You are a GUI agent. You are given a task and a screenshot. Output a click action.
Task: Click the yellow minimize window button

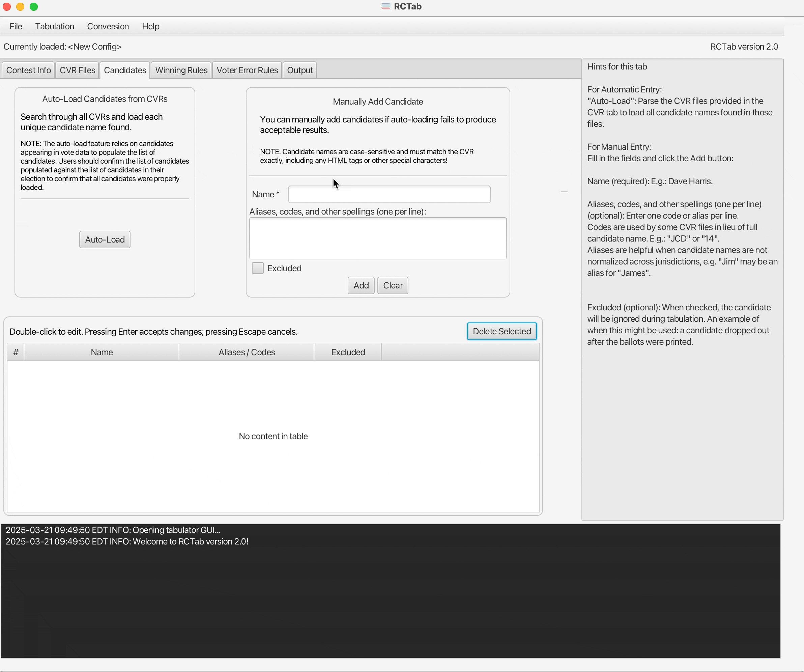click(x=20, y=6)
